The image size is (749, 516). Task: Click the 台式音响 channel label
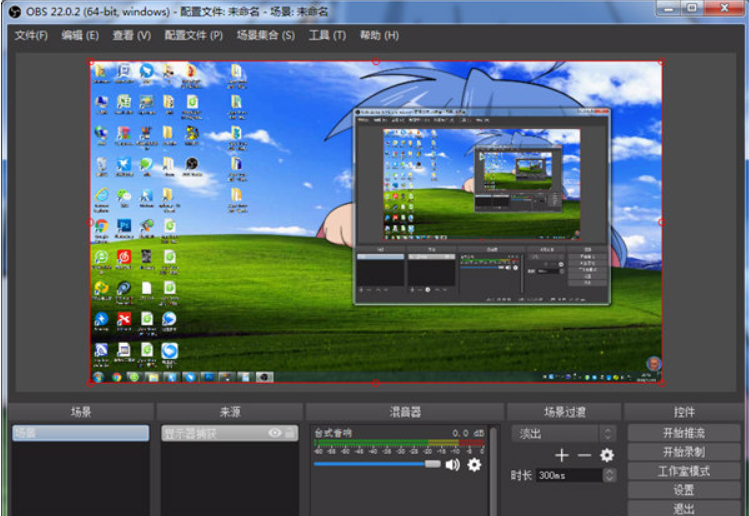[333, 432]
